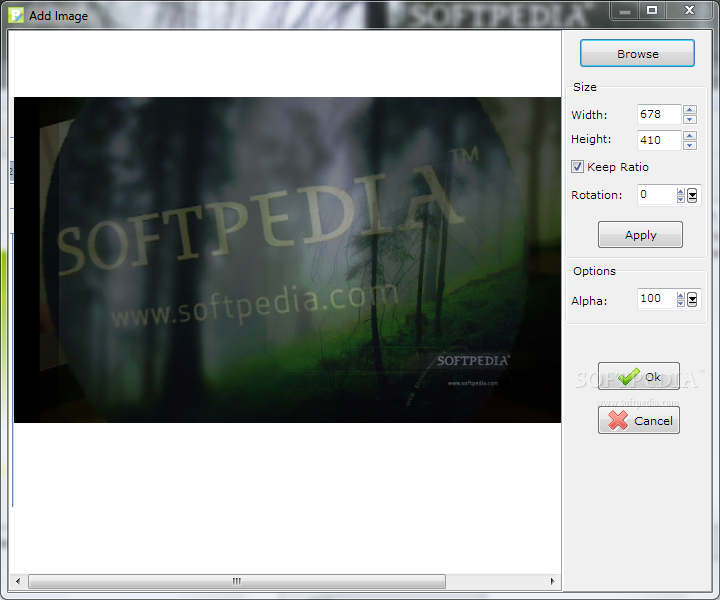Open the Alpha dropdown arrow
Image resolution: width=720 pixels, height=600 pixels.
tap(692, 299)
